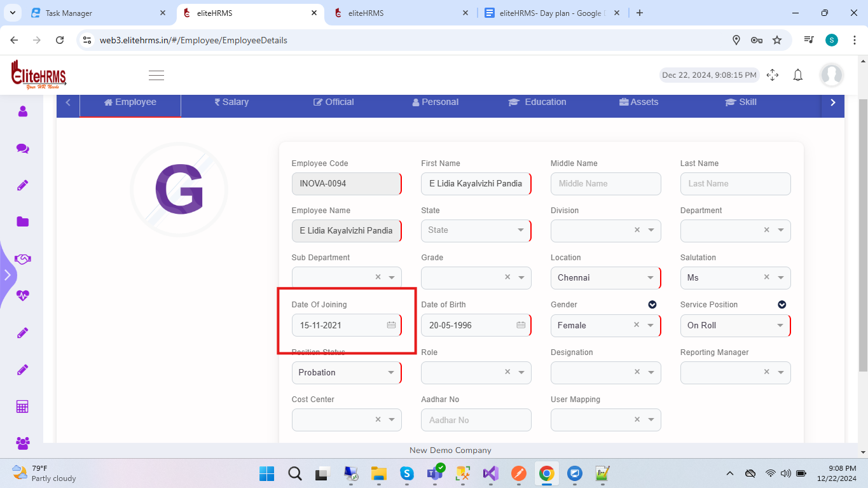Switch to the Salary tab
The height and width of the screenshot is (488, 868).
click(231, 102)
